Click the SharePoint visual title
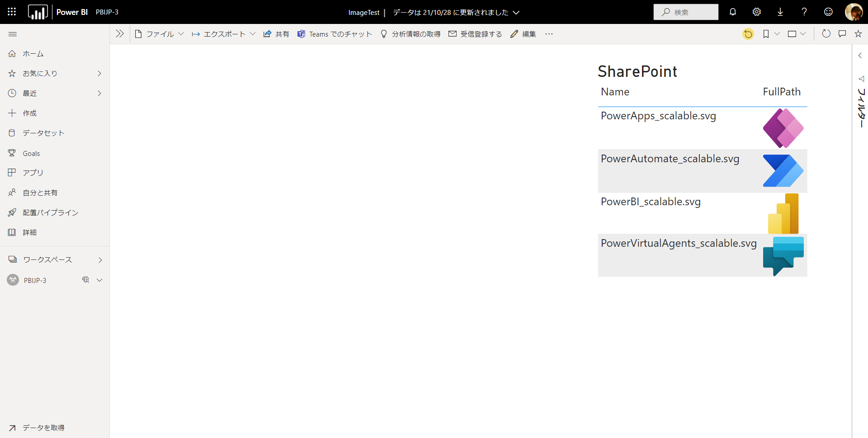The height and width of the screenshot is (438, 868). point(637,71)
